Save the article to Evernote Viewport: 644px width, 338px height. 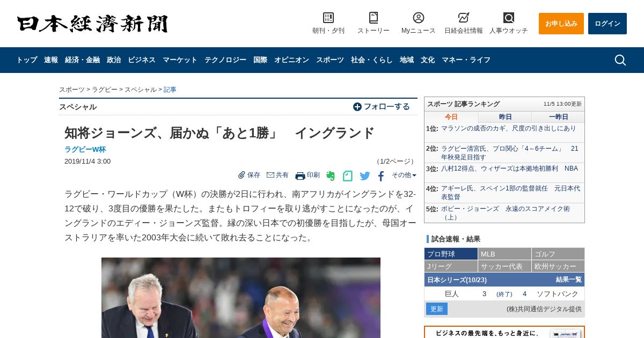[331, 175]
